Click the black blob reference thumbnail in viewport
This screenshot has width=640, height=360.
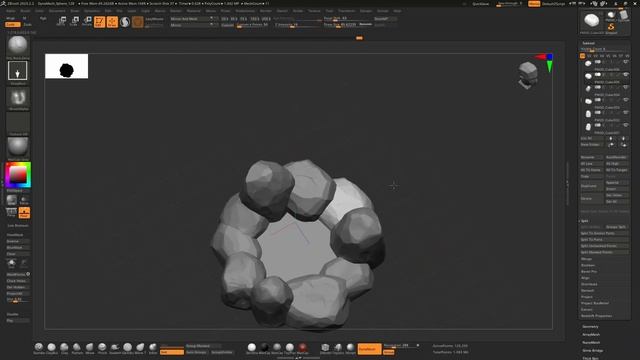pyautogui.click(x=67, y=66)
